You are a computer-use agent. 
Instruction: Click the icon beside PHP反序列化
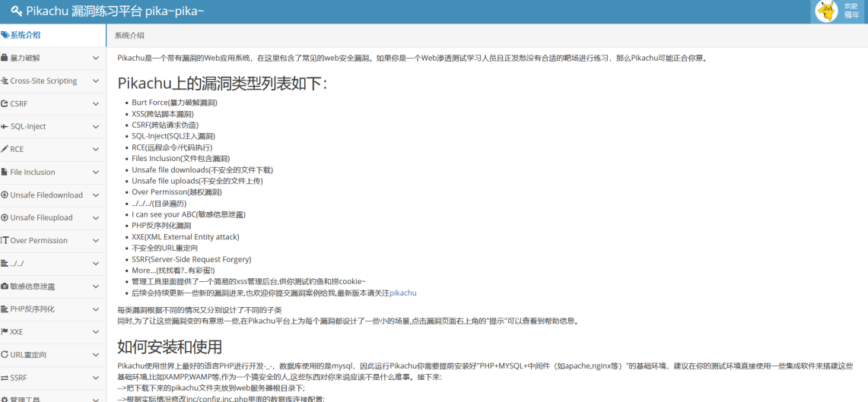[5, 309]
